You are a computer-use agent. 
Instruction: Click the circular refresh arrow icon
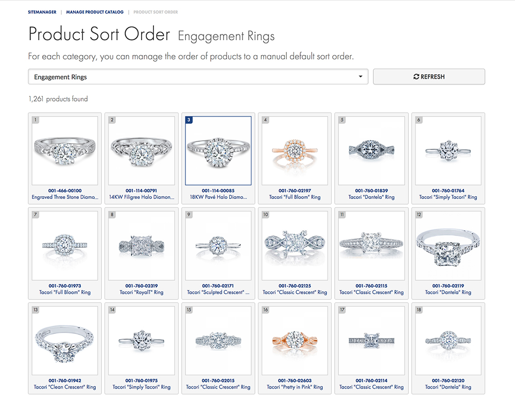point(416,76)
